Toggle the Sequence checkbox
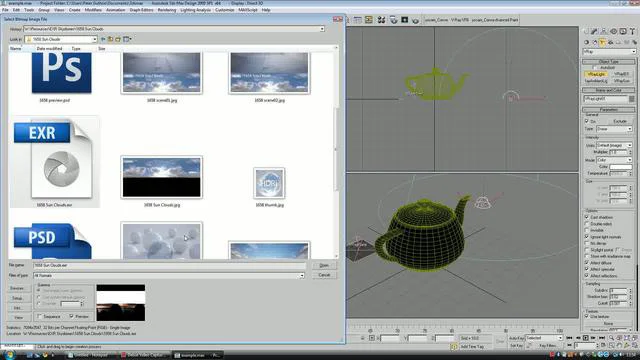The width and height of the screenshot is (640, 360). [40, 316]
